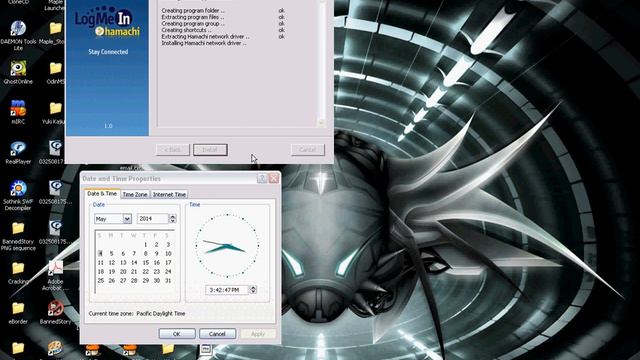Select day 10 in the calendar
Image resolution: width=640 pixels, height=360 pixels.
168,253
